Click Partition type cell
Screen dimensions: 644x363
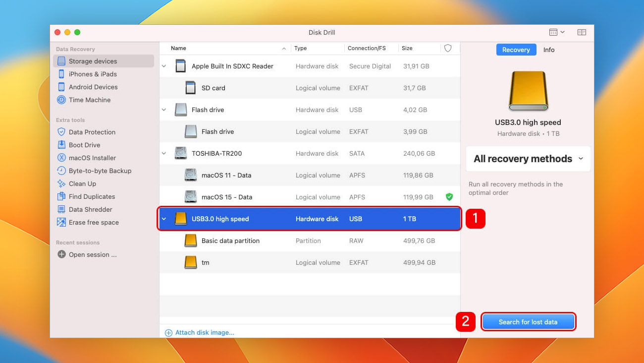[308, 241]
